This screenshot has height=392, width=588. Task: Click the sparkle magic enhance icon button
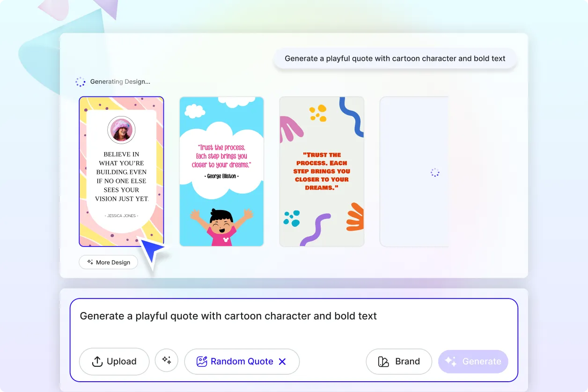coord(167,360)
